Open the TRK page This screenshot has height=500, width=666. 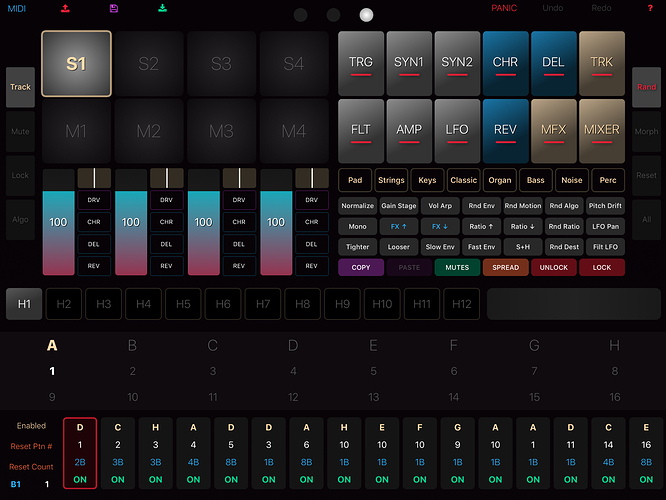[x=602, y=63]
